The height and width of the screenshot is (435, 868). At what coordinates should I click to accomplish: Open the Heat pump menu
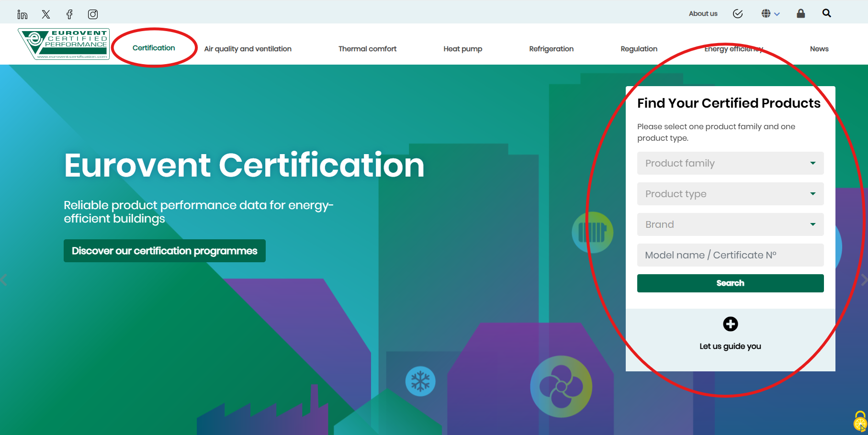(x=462, y=49)
